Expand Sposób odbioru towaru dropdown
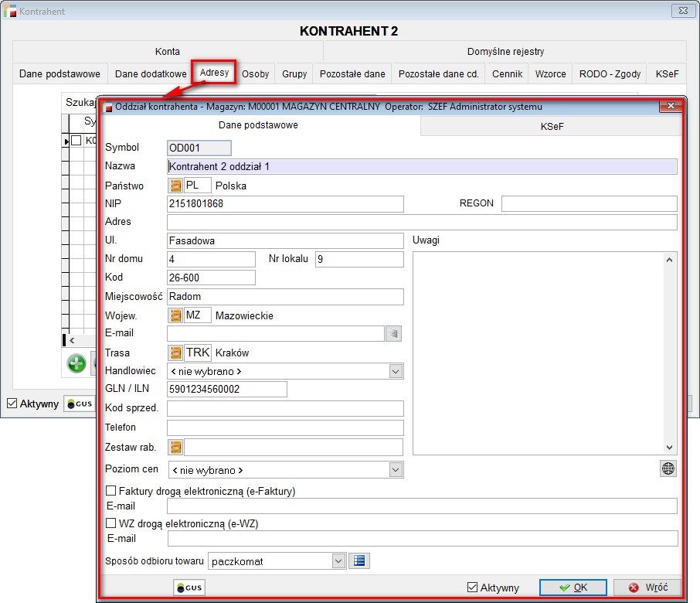Screen dimensions: 700x603 338,561
